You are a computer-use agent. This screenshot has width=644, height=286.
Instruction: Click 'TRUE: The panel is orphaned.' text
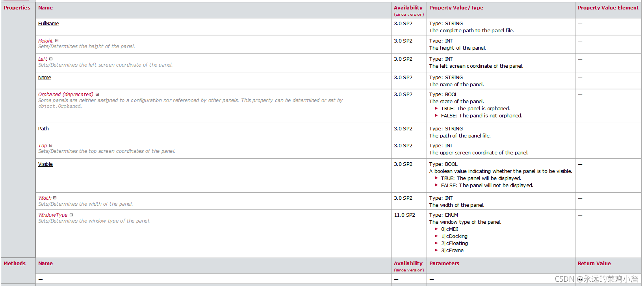point(475,109)
